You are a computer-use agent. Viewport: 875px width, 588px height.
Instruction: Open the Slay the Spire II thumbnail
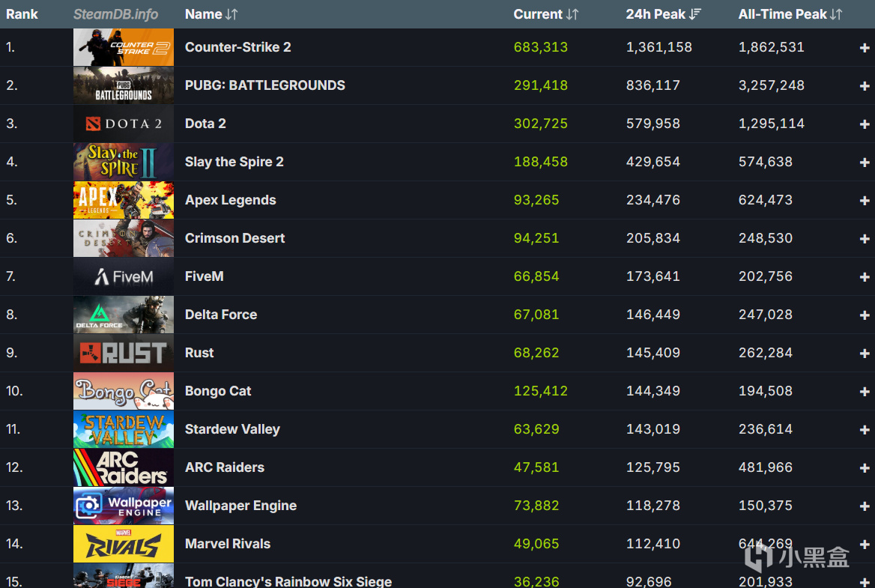pos(124,162)
